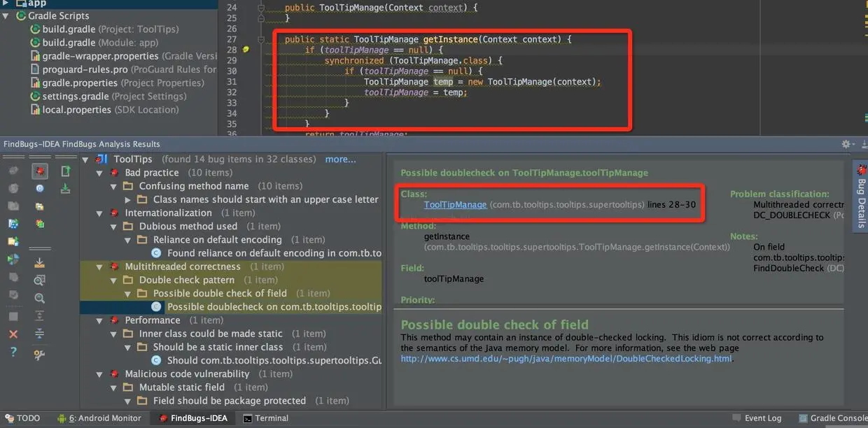Open proguard-rules.pro file
The height and width of the screenshot is (428, 868).
click(124, 69)
